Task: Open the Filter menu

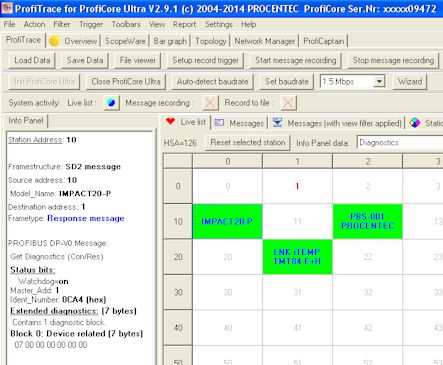Action: (62, 24)
